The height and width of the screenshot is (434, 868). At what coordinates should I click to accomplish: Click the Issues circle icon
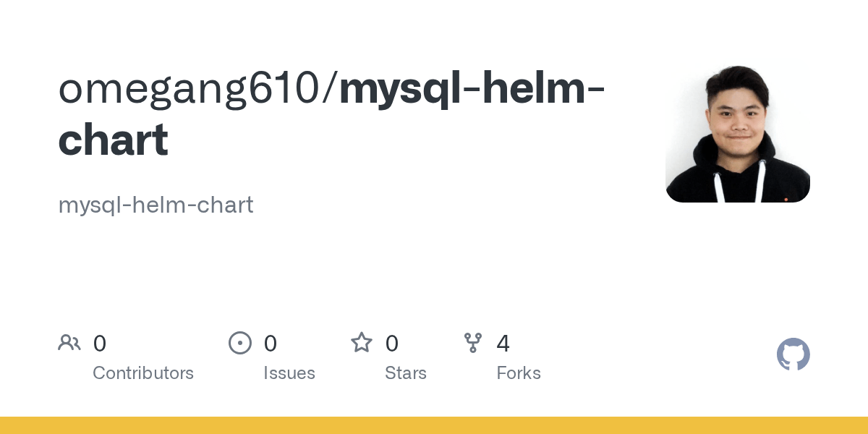(240, 343)
